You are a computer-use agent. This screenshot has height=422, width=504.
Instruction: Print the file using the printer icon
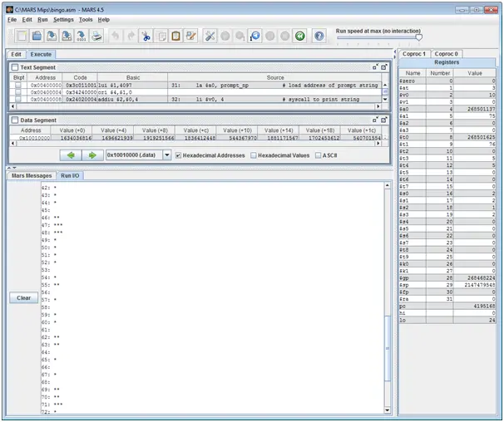click(96, 36)
